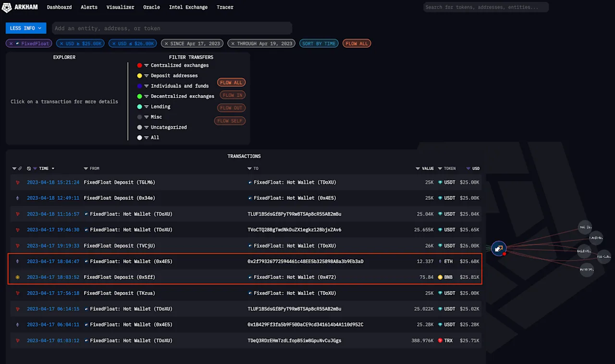Click the ETH token icon on the 12.337 row
The height and width of the screenshot is (364, 615).
pyautogui.click(x=440, y=262)
